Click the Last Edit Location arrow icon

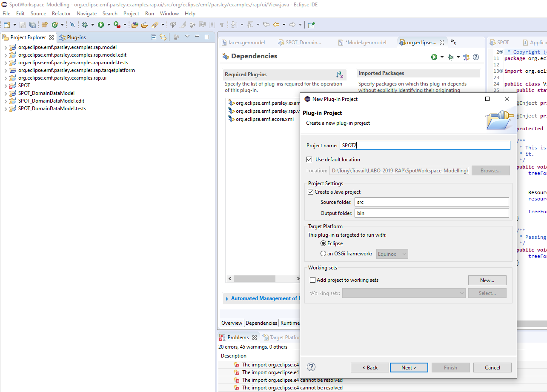pyautogui.click(x=266, y=25)
